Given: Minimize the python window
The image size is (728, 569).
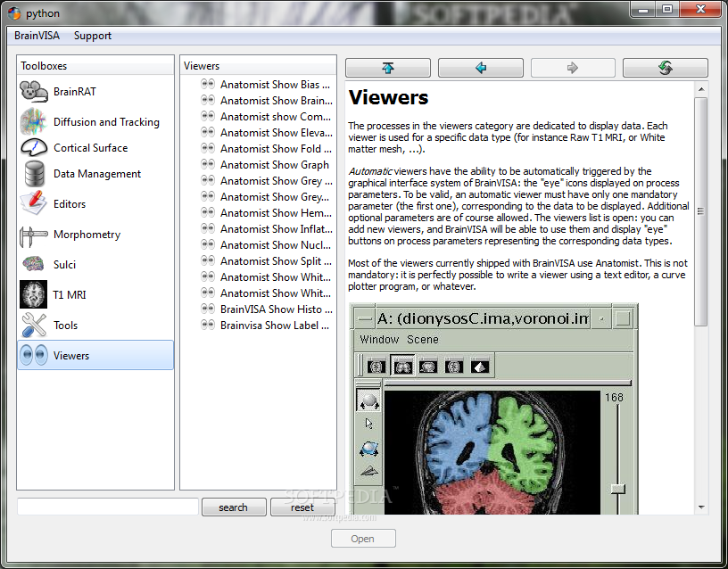Looking at the screenshot, I should coord(643,9).
